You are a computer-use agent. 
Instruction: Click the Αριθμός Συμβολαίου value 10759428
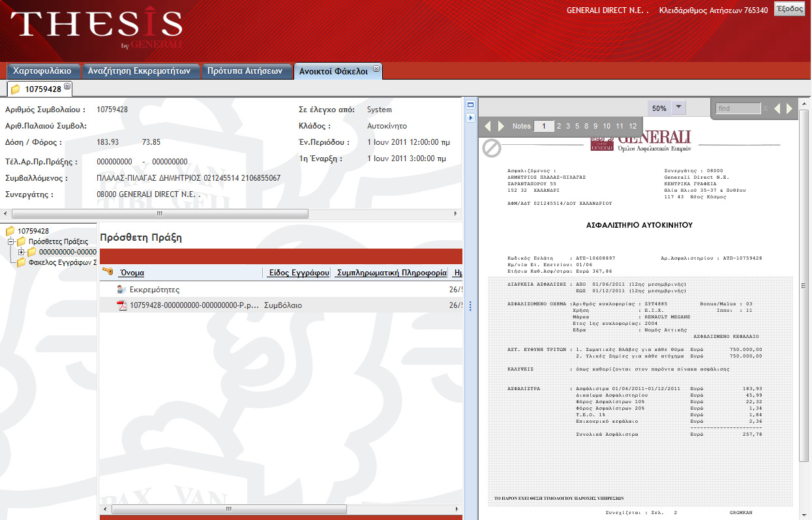(x=112, y=110)
